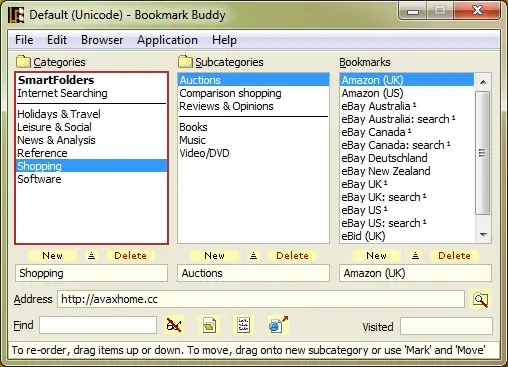The width and height of the screenshot is (508, 367).
Task: Open the Application menu
Action: (x=167, y=40)
